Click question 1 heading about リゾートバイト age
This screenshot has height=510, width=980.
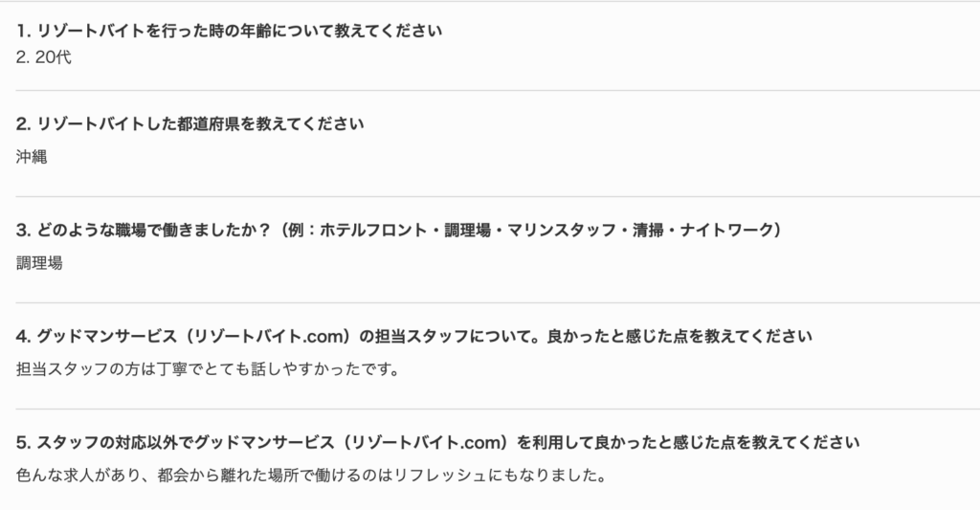(229, 31)
